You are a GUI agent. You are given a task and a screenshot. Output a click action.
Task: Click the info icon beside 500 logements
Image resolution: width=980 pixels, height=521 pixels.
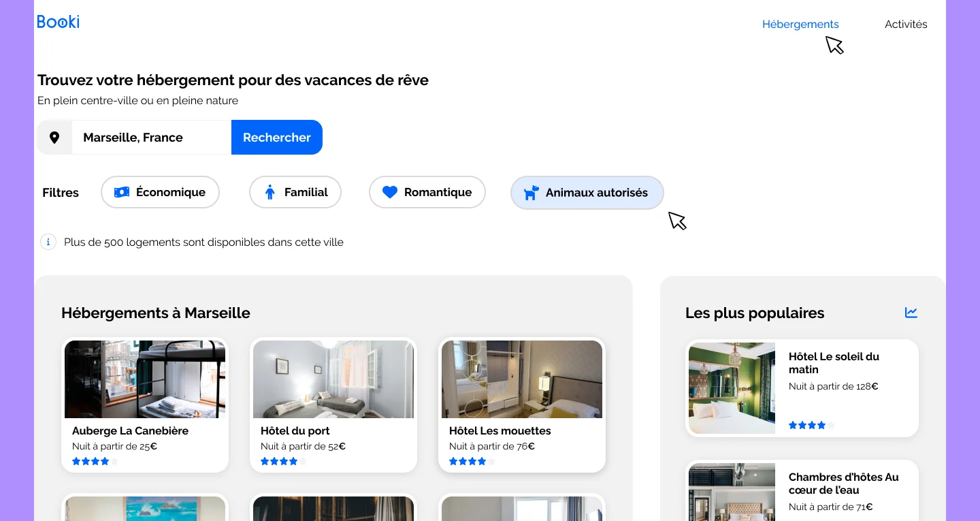coord(48,242)
